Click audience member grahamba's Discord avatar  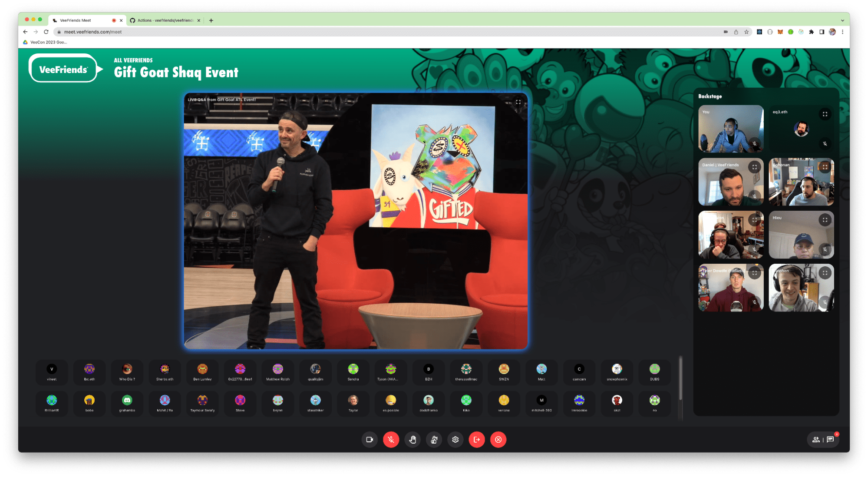(127, 400)
